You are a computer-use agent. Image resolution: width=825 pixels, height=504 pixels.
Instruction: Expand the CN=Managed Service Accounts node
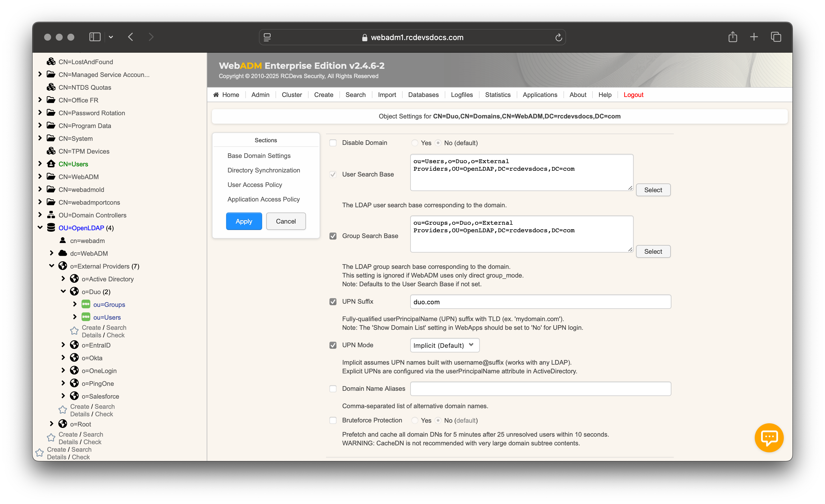(40, 74)
